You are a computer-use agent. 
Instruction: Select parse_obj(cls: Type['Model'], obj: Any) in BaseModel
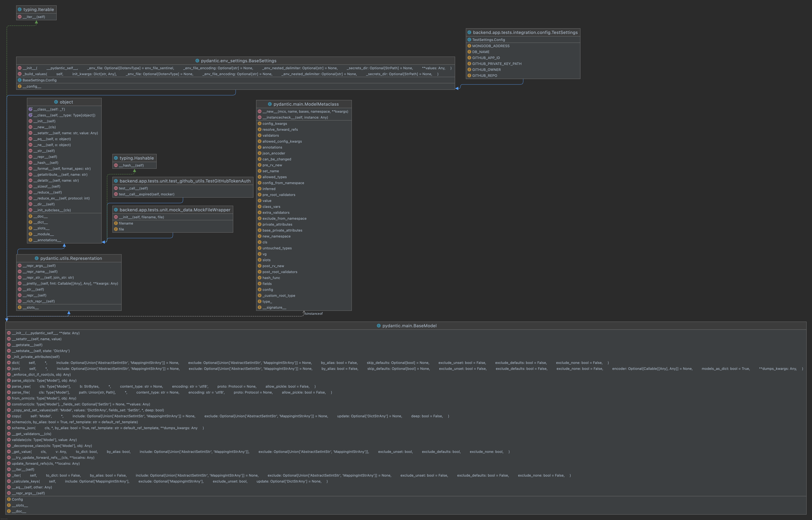44,380
